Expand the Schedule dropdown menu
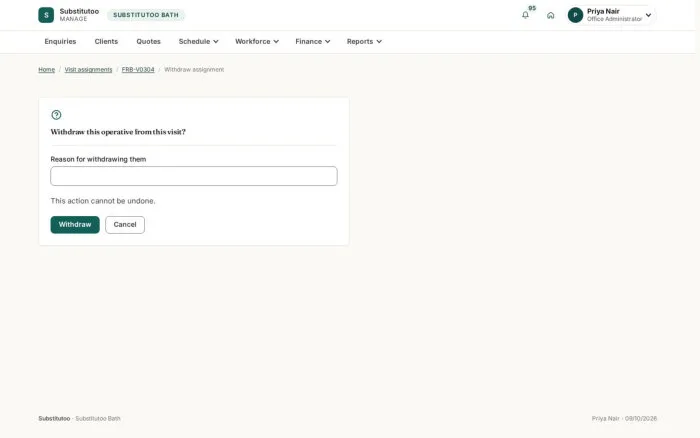 click(x=199, y=42)
